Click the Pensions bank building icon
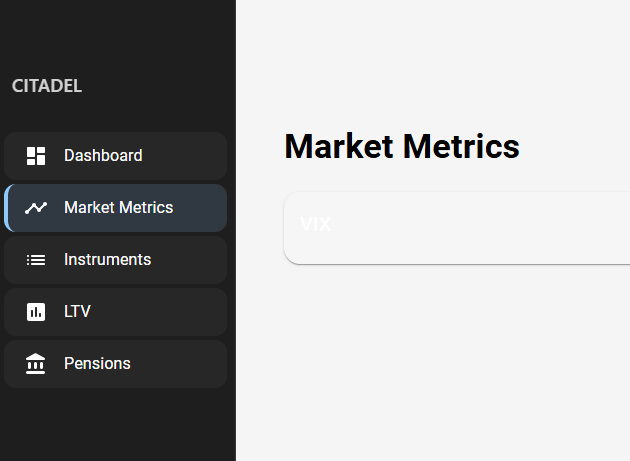The width and height of the screenshot is (630, 461). pos(36,364)
